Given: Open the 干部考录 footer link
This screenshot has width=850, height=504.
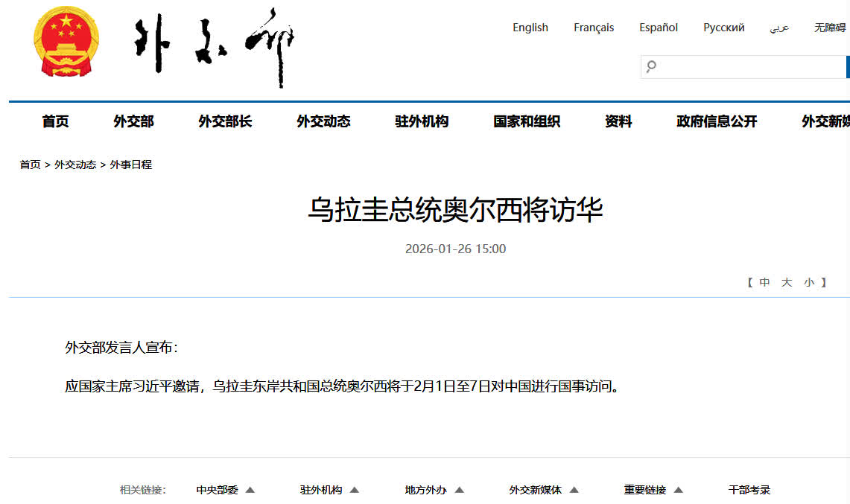Looking at the screenshot, I should [x=749, y=490].
